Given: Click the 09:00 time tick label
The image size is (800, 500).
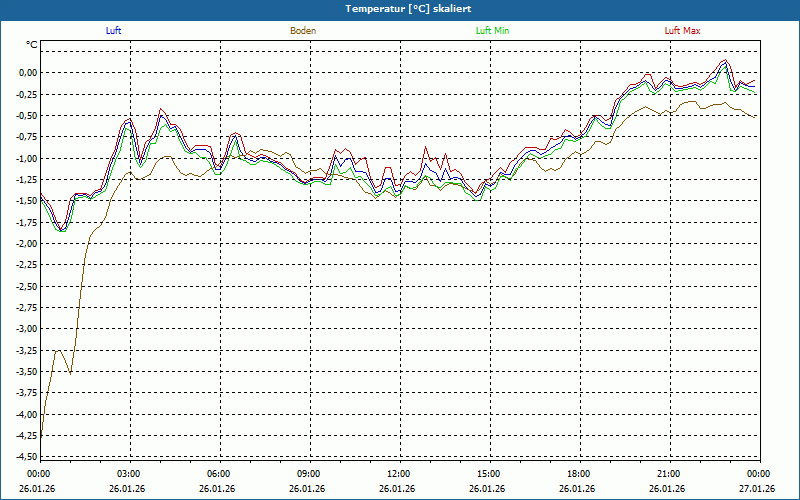Looking at the screenshot, I should point(308,474).
